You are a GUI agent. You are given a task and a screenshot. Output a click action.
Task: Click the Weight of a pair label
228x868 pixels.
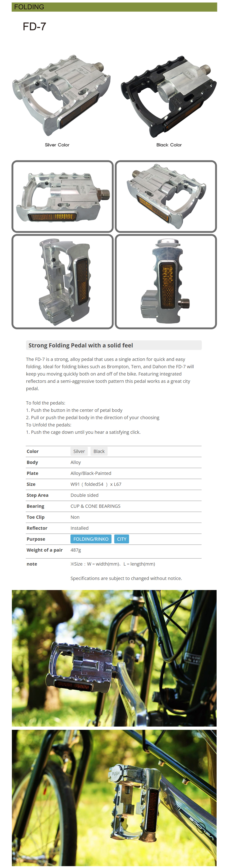[x=44, y=550]
